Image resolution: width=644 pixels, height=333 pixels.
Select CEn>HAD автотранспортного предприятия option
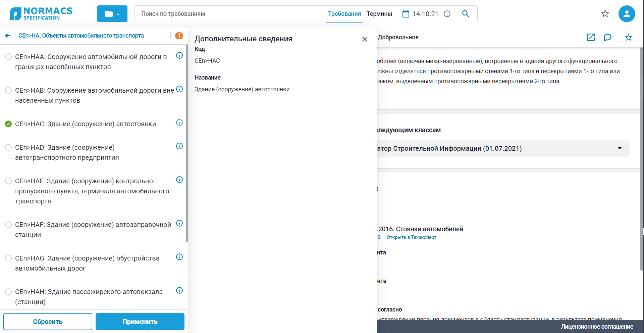pos(8,147)
